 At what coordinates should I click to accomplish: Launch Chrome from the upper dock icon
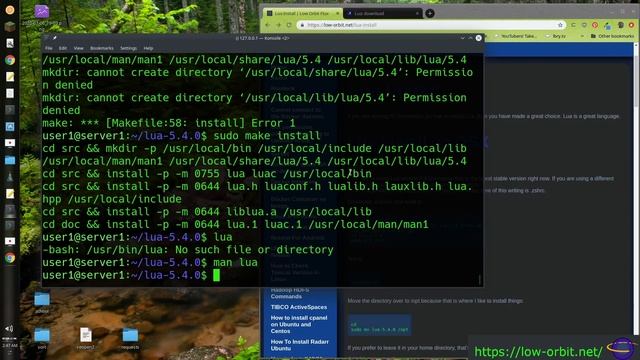10,60
